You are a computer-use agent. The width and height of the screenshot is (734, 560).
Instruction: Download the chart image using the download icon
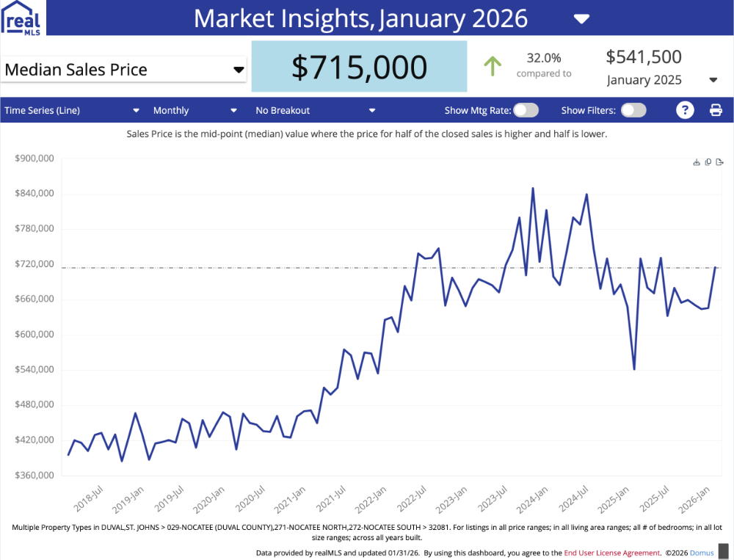[696, 161]
